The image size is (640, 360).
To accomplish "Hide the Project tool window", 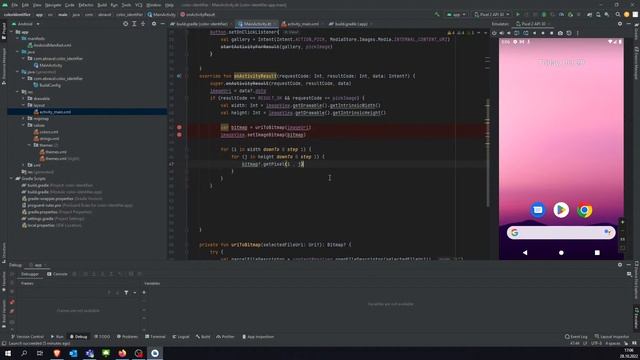I will pos(162,24).
